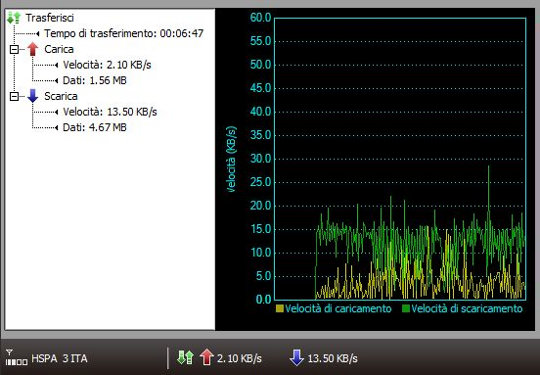Click the 2.10 KB/s status bar upload speed

(x=239, y=358)
